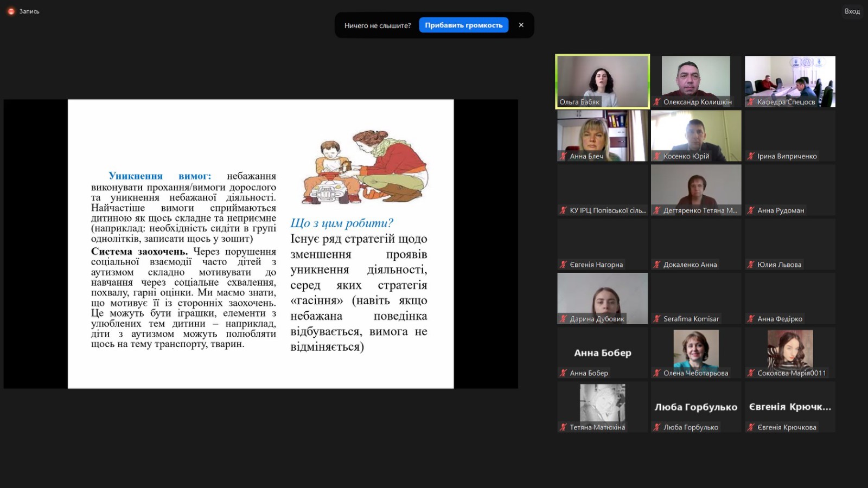Select Соколова Марія0011 participant tile
Screen dimensions: 868x488
[790, 350]
